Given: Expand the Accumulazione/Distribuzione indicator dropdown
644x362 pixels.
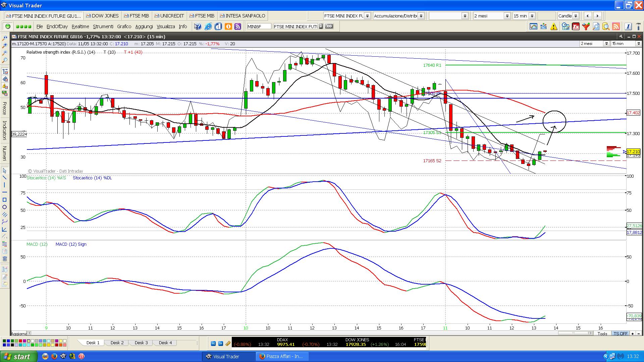Looking at the screenshot, I should (421, 16).
